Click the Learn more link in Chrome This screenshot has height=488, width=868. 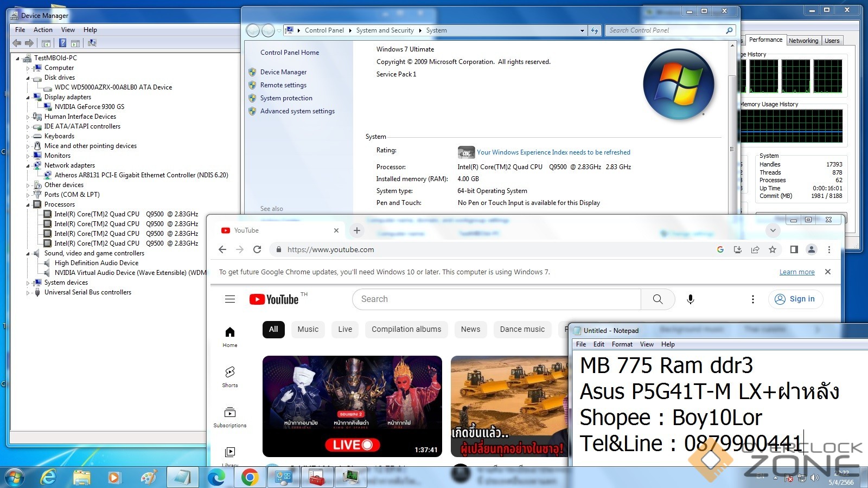point(796,272)
